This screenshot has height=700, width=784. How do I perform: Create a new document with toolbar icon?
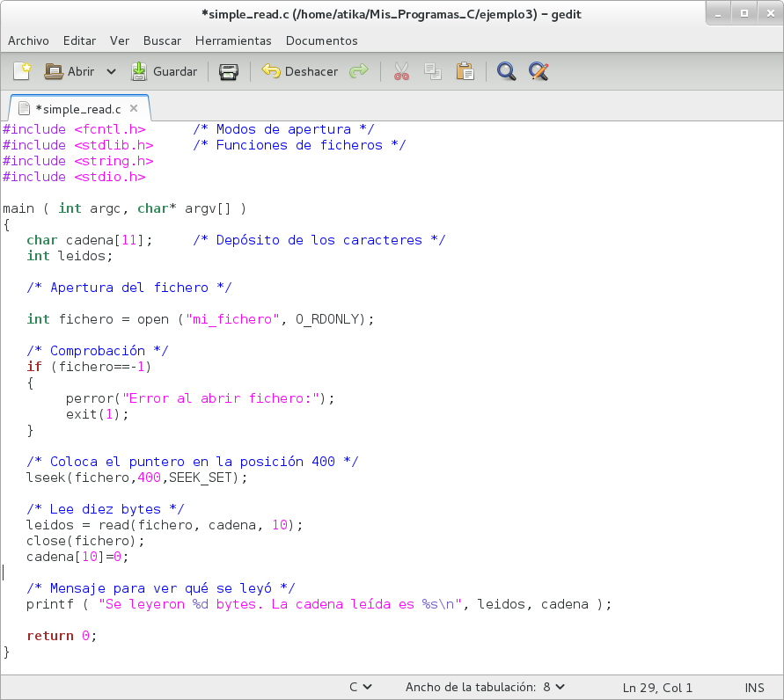point(22,71)
